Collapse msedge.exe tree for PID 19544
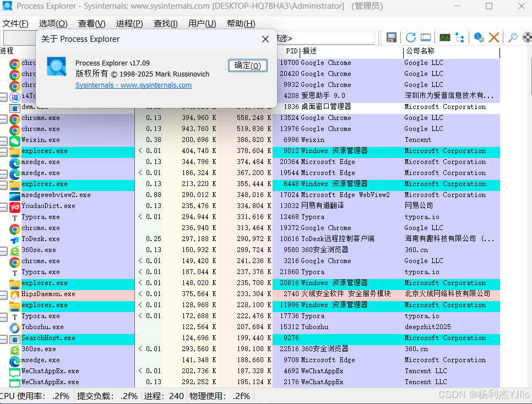This screenshot has height=404, width=532. [3, 174]
